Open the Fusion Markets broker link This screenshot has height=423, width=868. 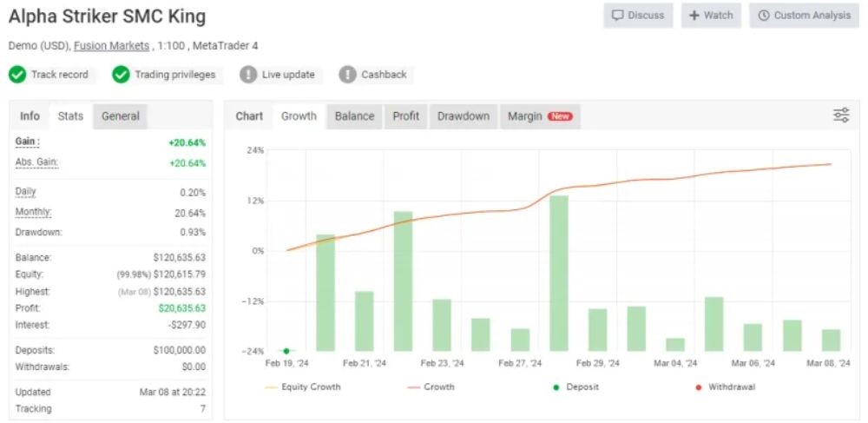[111, 45]
